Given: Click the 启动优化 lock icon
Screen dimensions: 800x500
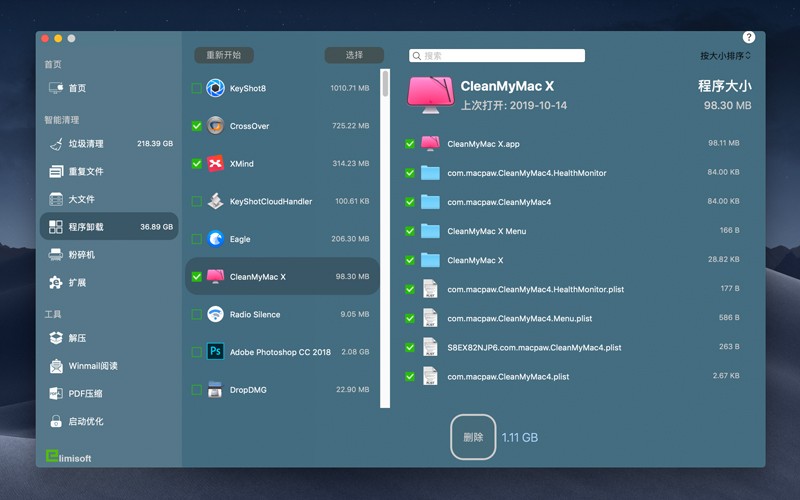Looking at the screenshot, I should pos(56,421).
